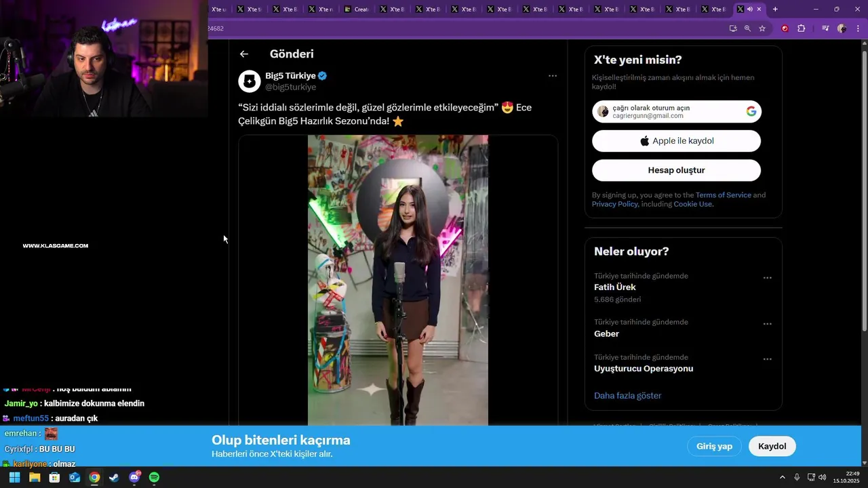The height and width of the screenshot is (488, 868).
Task: Open Microsoft Store from the taskbar
Action: point(54,477)
